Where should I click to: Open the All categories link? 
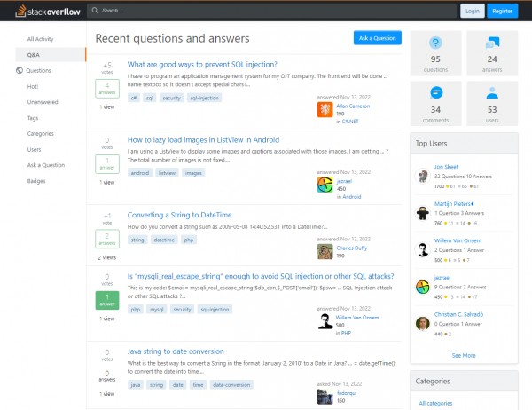(434, 404)
